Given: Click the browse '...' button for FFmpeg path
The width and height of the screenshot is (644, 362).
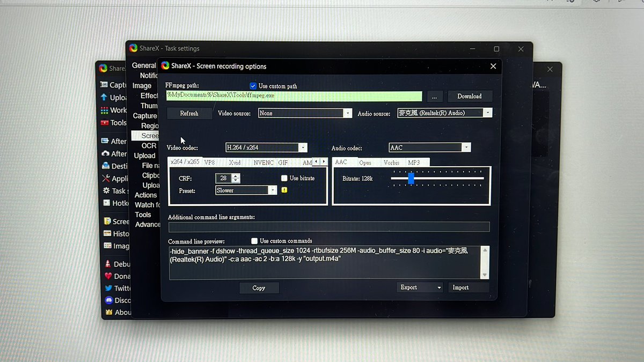Looking at the screenshot, I should pyautogui.click(x=435, y=97).
